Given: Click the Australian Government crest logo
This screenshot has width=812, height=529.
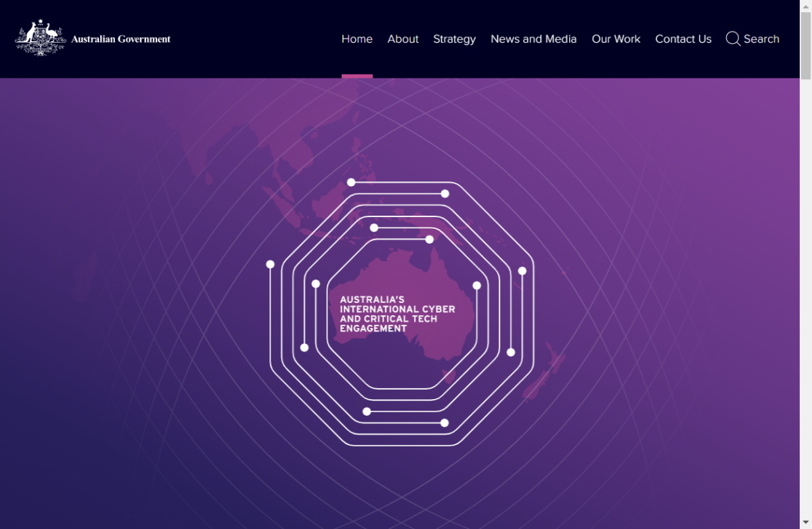Looking at the screenshot, I should pos(40,39).
